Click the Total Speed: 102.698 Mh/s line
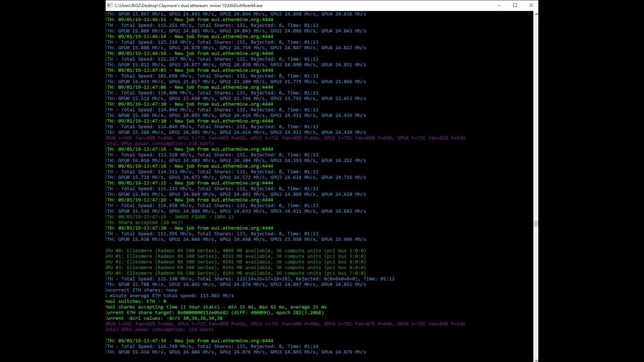The width and height of the screenshot is (644, 362). 212,76
